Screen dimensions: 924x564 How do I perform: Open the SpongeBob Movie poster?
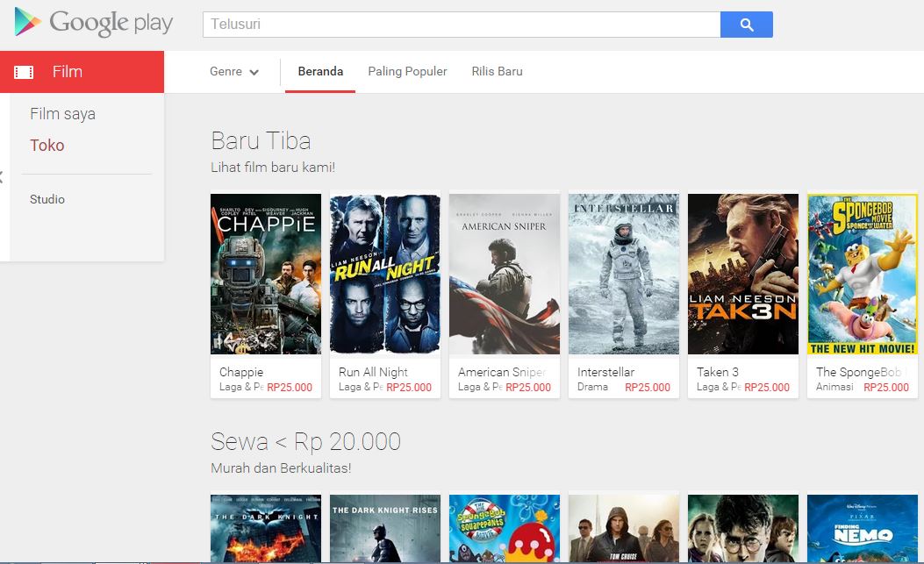[x=863, y=274]
